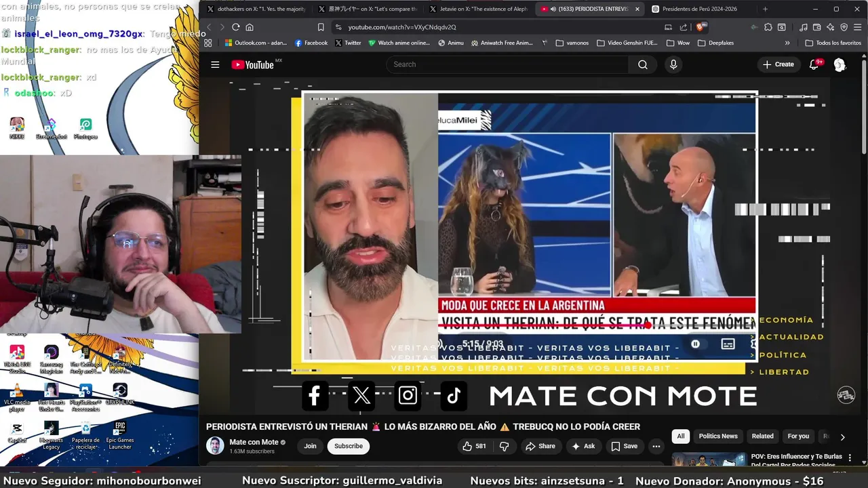This screenshot has height=488, width=868.
Task: Bookmark this page with the bookmark icon
Action: [321, 27]
